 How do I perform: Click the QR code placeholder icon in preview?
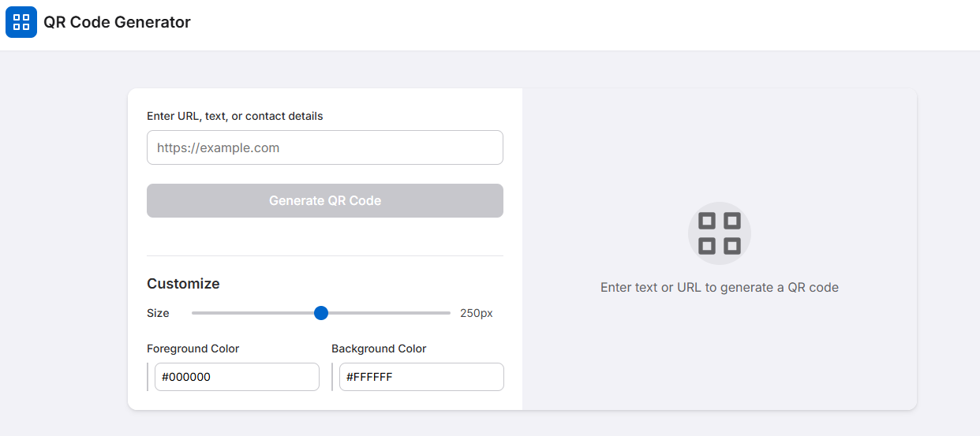720,233
